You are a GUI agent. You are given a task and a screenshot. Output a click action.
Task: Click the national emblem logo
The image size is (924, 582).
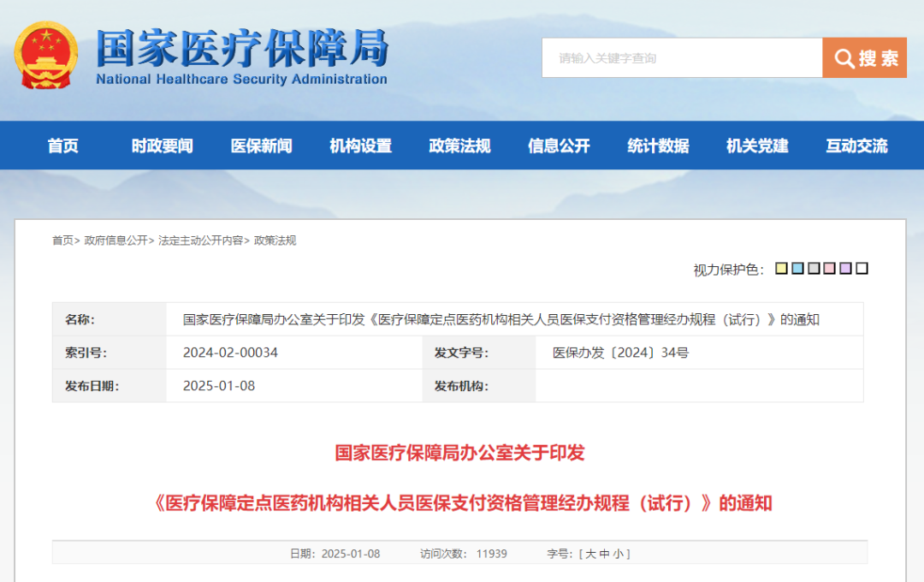46,56
